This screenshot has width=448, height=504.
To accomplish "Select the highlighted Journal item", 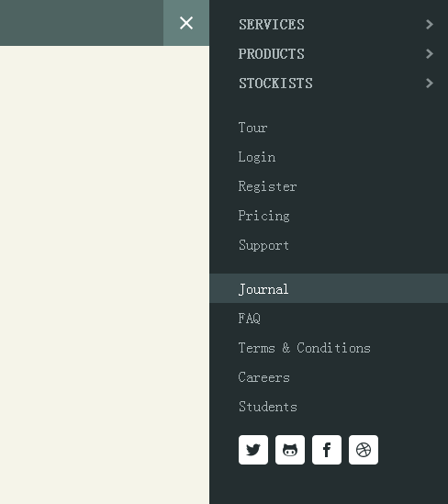I will click(x=329, y=288).
